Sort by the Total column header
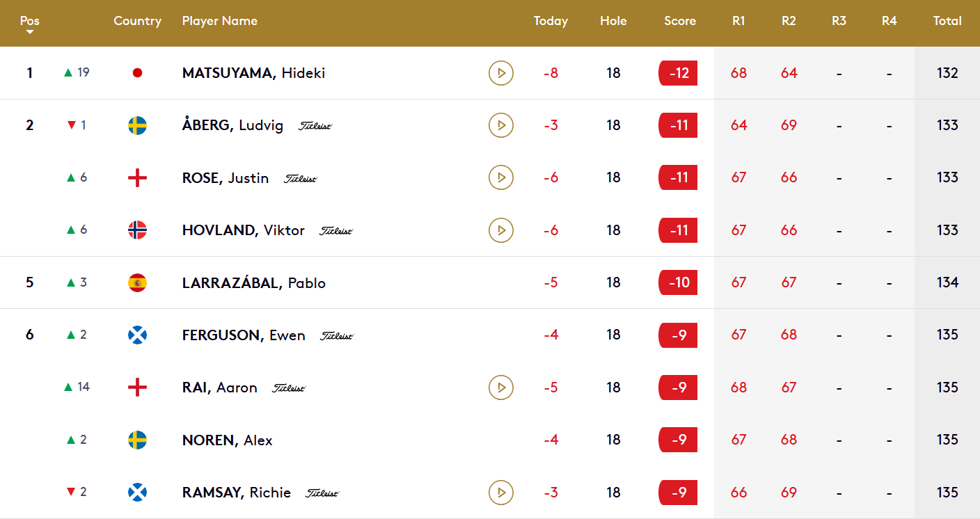The width and height of the screenshot is (980, 519). (x=947, y=21)
